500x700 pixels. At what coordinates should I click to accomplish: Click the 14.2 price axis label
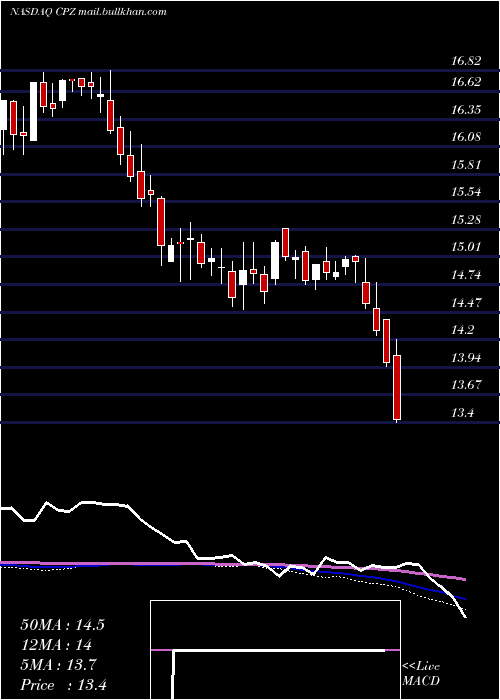click(x=462, y=330)
